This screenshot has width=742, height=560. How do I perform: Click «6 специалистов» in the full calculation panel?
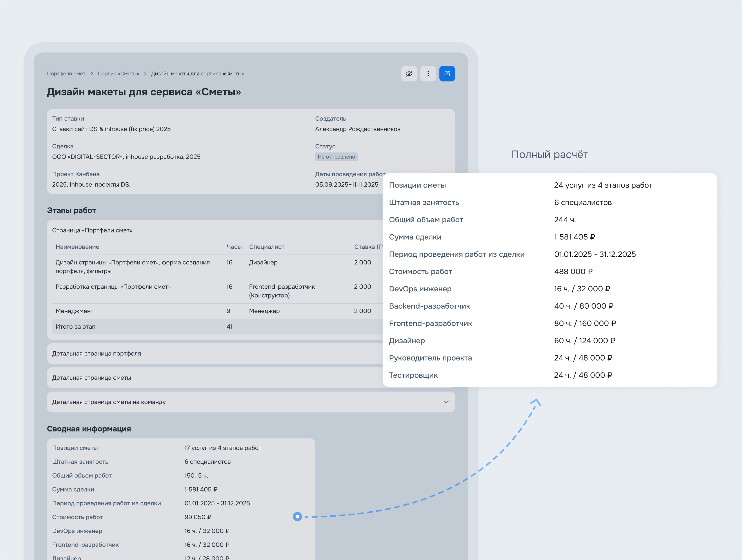tap(583, 203)
